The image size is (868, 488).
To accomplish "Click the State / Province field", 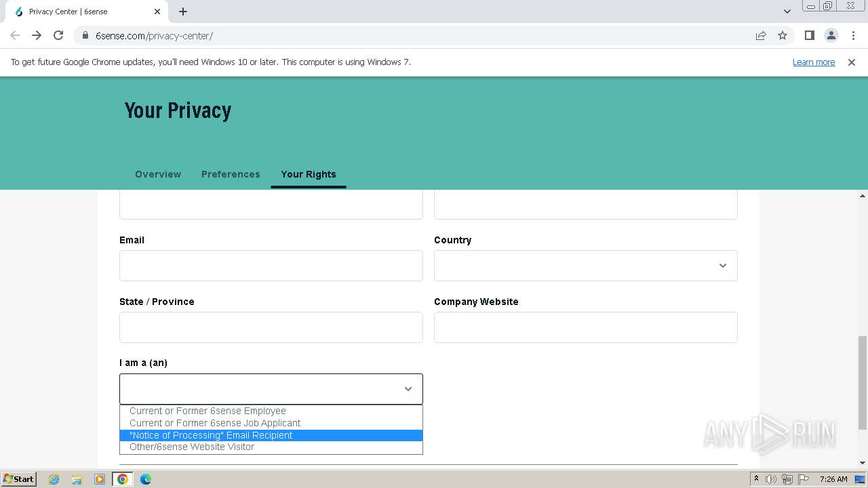I will (271, 327).
